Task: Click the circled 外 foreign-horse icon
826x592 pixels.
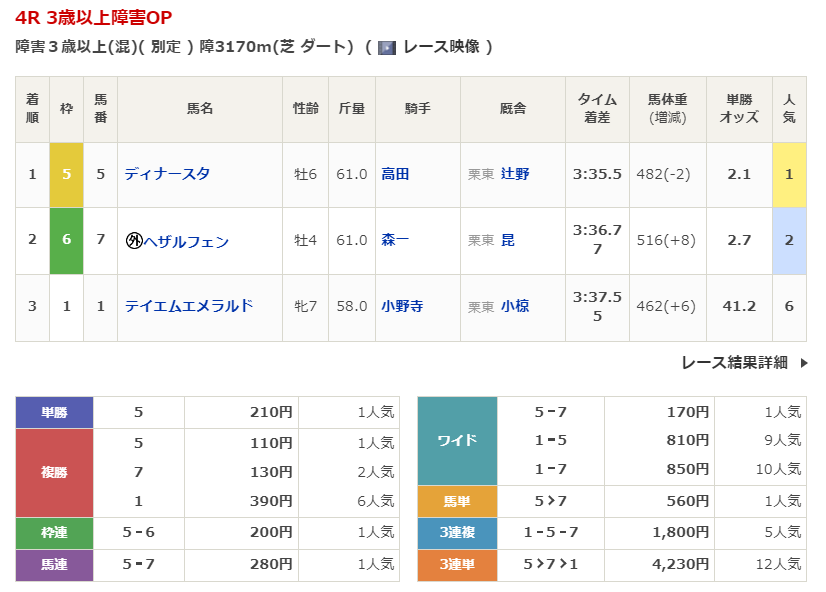Action: coord(133,241)
